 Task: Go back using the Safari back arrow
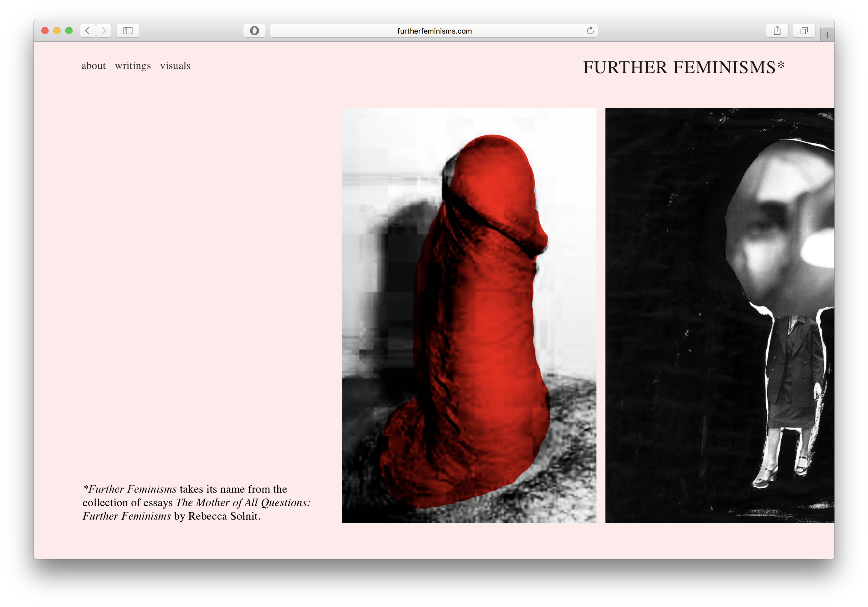(88, 31)
